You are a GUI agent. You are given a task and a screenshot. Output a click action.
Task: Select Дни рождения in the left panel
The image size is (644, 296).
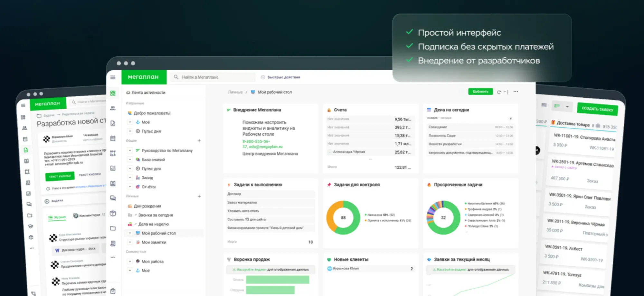pos(145,206)
